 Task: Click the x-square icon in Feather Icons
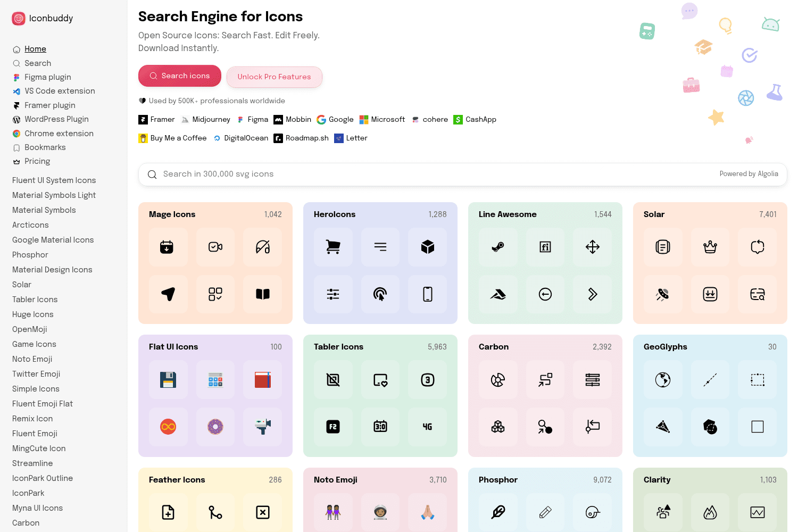pos(263,512)
